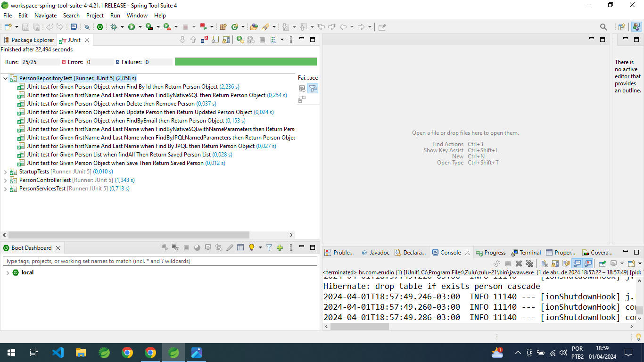This screenshot has width=644, height=362.
Task: Click Remove All Terminated Launches double-X icon
Action: (x=529, y=263)
